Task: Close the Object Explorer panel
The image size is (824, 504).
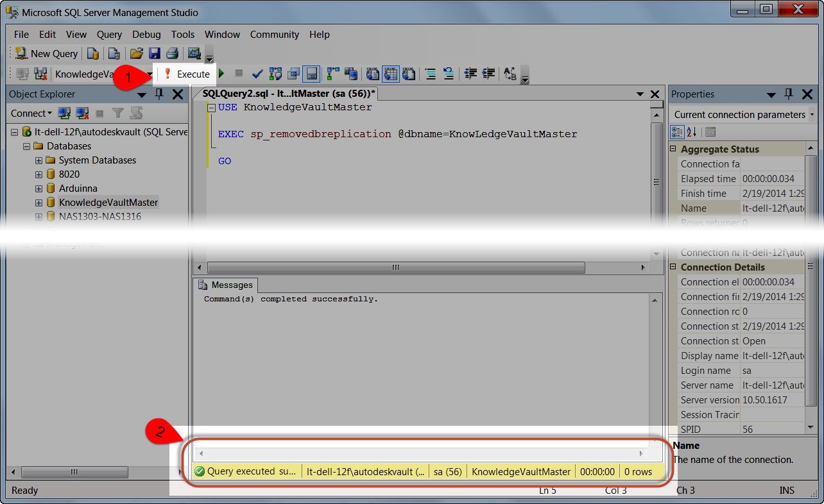Action: pos(178,94)
